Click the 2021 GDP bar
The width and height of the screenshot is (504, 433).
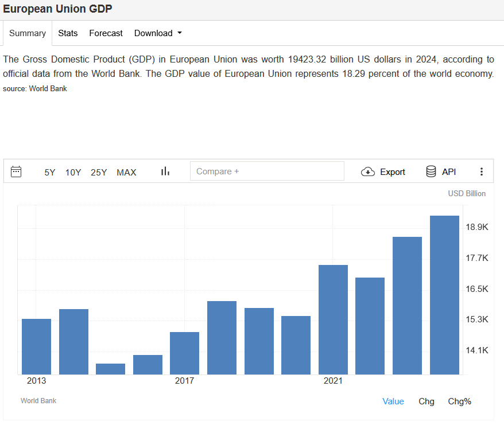click(333, 319)
